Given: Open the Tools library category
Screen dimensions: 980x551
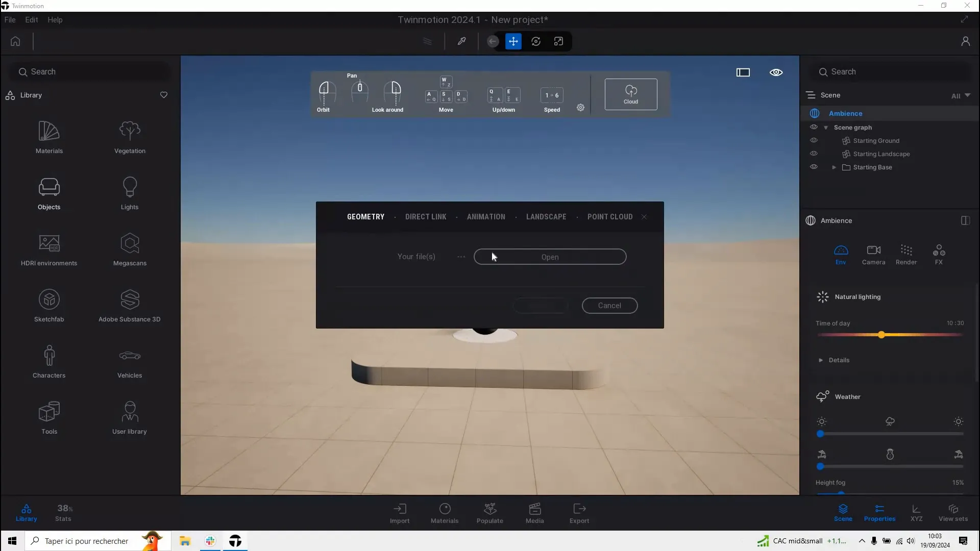Looking at the screenshot, I should [x=49, y=418].
